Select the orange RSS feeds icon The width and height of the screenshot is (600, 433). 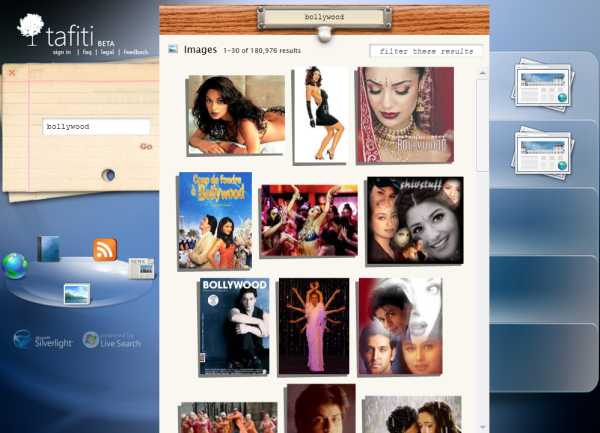[x=105, y=249]
